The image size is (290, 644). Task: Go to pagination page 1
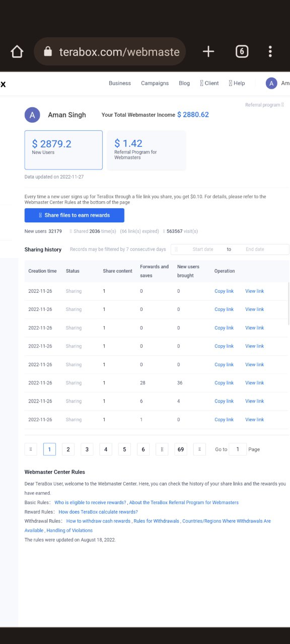point(49,449)
